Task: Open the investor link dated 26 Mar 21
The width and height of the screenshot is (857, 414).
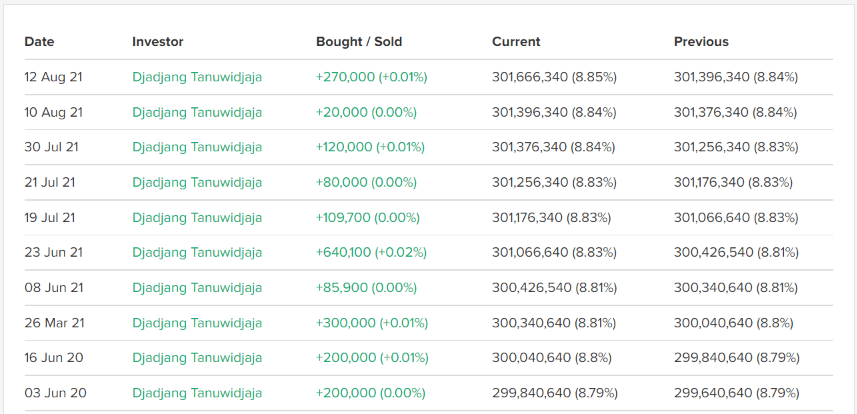Action: (197, 323)
